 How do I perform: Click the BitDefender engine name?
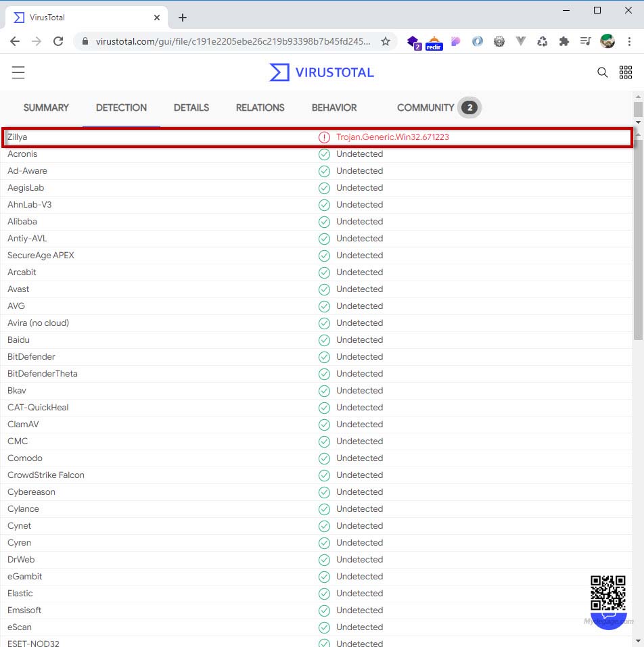point(31,356)
